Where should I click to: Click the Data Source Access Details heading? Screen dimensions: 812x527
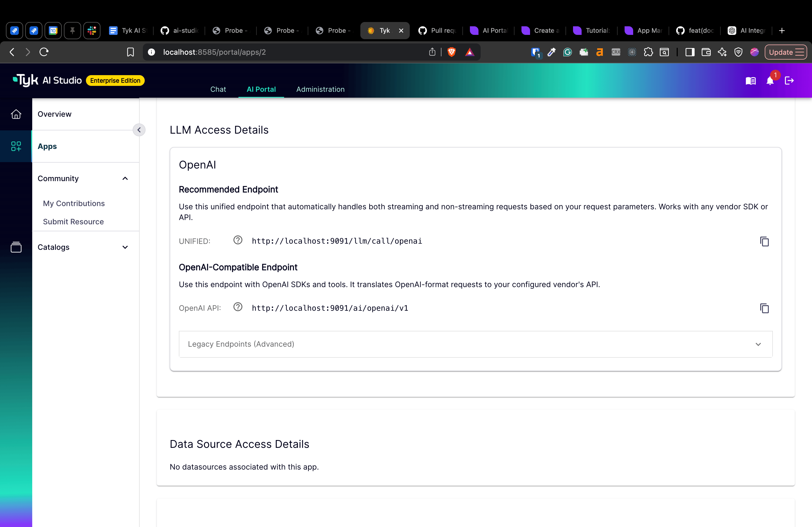tap(239, 444)
